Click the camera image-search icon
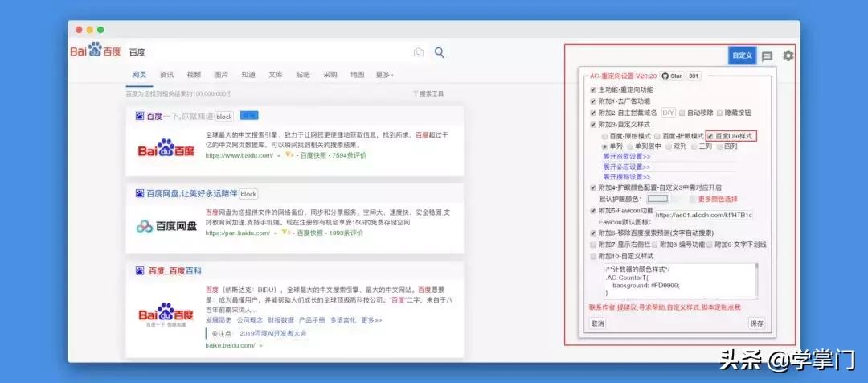The height and width of the screenshot is (383, 868). [x=419, y=52]
